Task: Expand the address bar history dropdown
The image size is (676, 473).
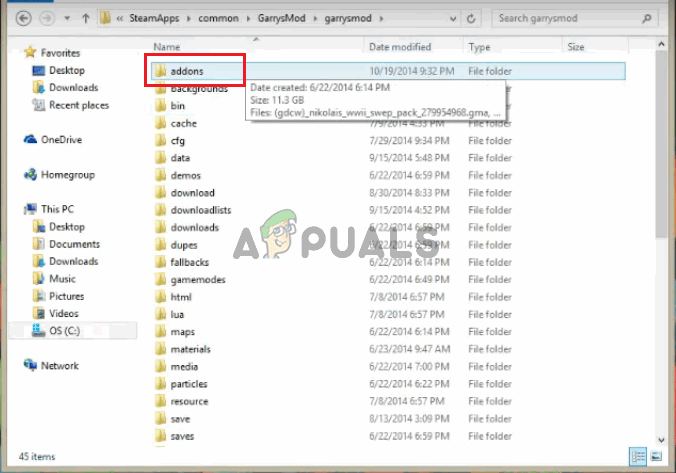Action: [x=453, y=19]
